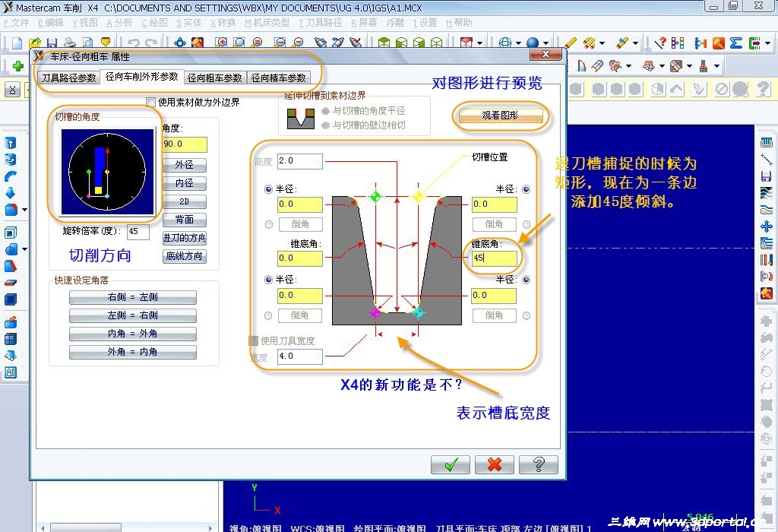Select the top-left 倒角 radio button
Screen dimensions: 778x532
(x=268, y=224)
